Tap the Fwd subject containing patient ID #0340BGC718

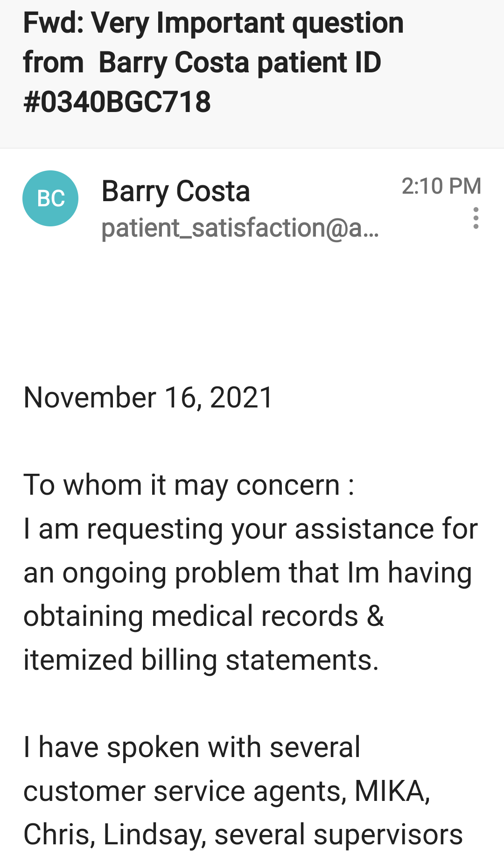[x=213, y=61]
